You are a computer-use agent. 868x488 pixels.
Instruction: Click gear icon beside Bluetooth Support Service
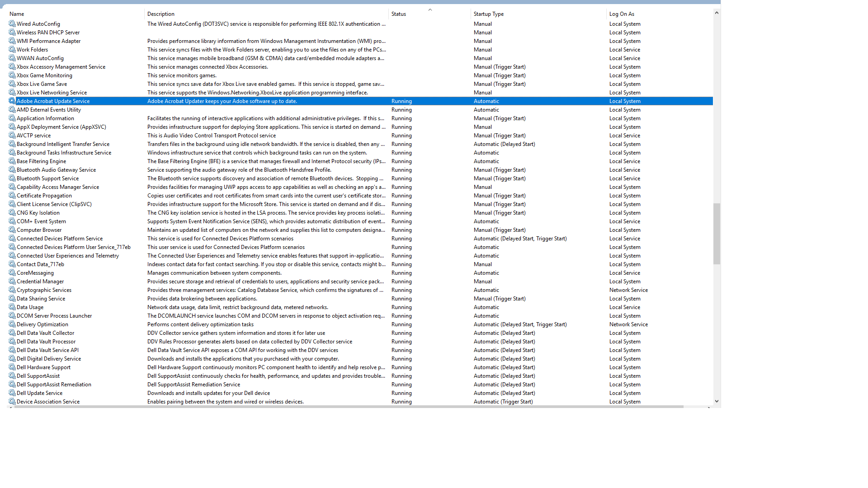click(x=12, y=178)
